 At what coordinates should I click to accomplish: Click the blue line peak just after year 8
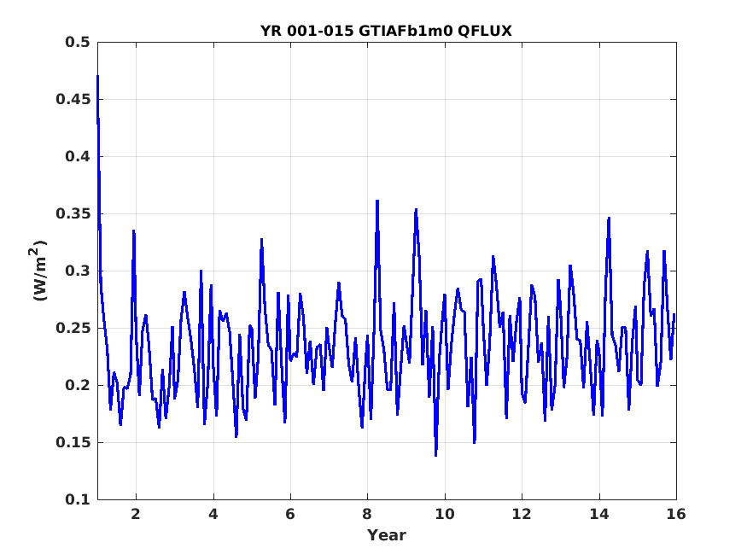pyautogui.click(x=377, y=201)
